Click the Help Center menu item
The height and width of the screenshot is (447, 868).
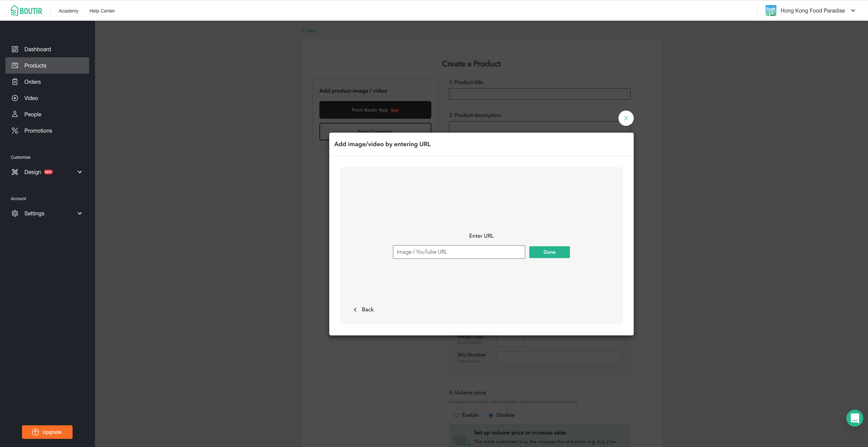[x=102, y=10]
